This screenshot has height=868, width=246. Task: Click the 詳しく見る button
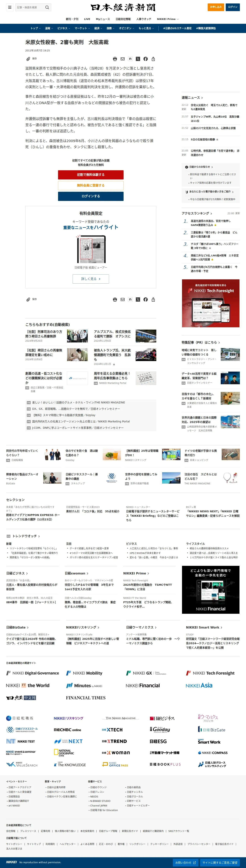pos(91,279)
